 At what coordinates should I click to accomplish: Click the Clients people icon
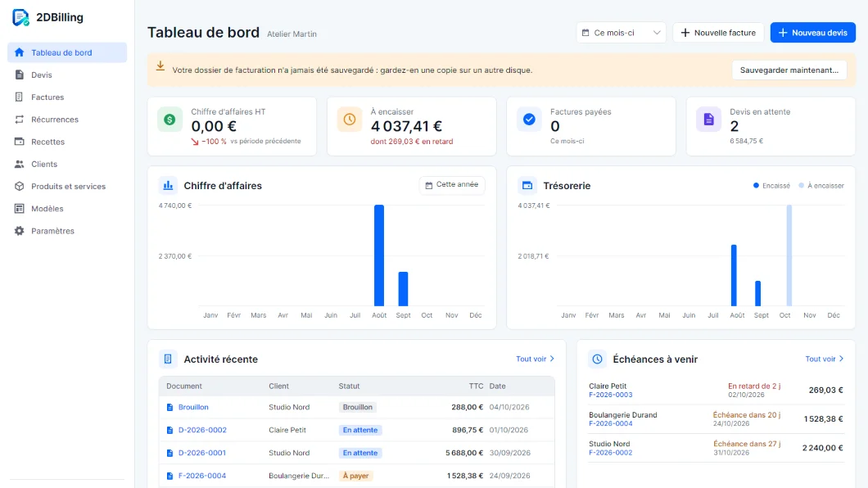coord(20,164)
